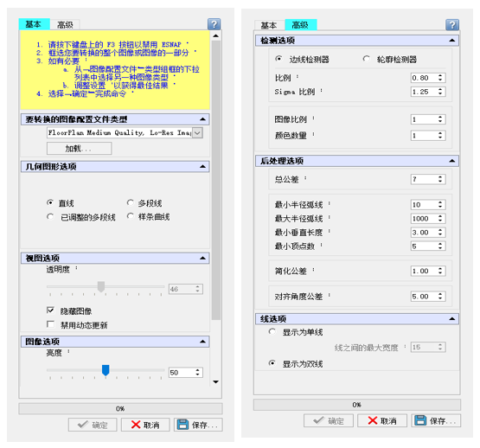Select the 轮廓检测器 radio button

366,59
